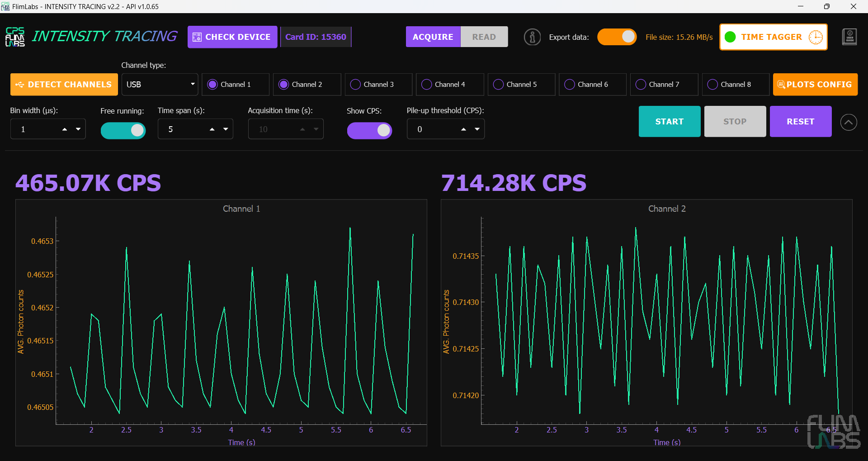Increase Pile-up threshold with the up arrow
The height and width of the screenshot is (461, 868).
[x=463, y=129]
